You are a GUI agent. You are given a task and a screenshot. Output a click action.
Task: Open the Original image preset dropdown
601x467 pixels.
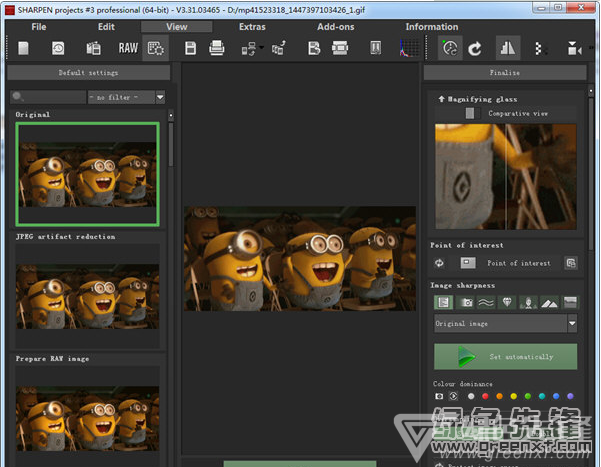click(506, 324)
